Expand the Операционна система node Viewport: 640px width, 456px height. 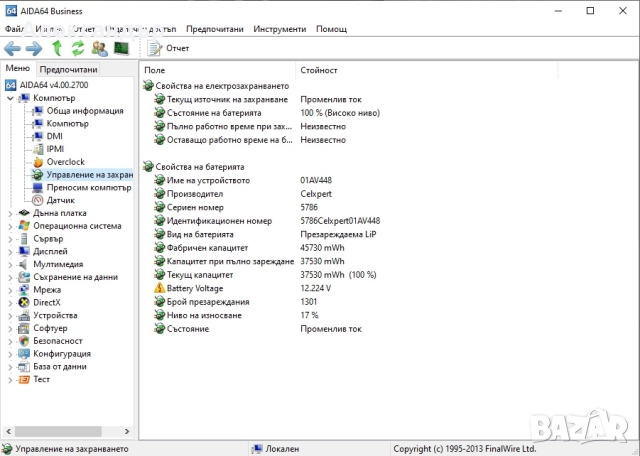click(x=10, y=226)
